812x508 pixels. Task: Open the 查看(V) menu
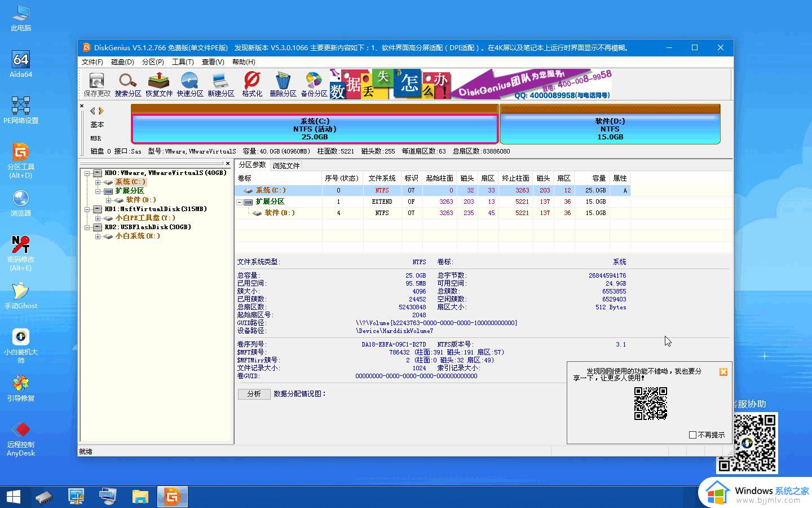[213, 62]
